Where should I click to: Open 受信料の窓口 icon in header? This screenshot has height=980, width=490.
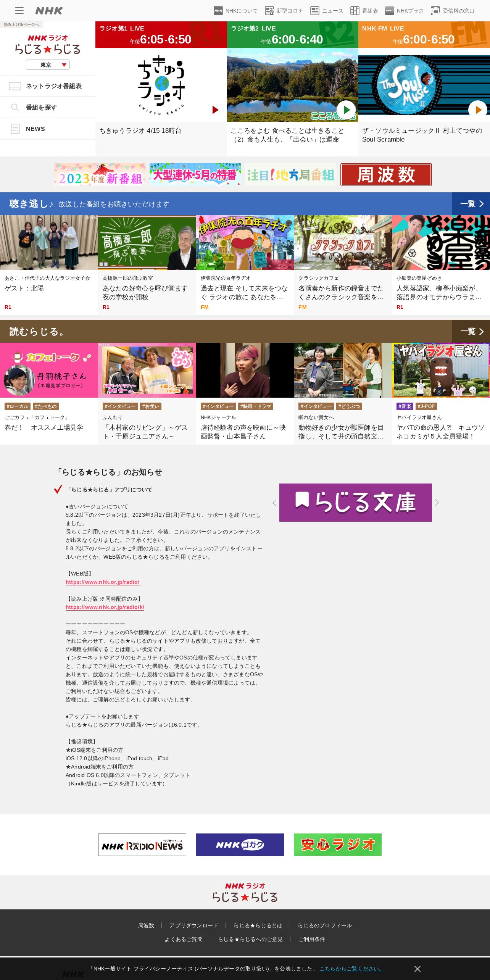tap(435, 11)
